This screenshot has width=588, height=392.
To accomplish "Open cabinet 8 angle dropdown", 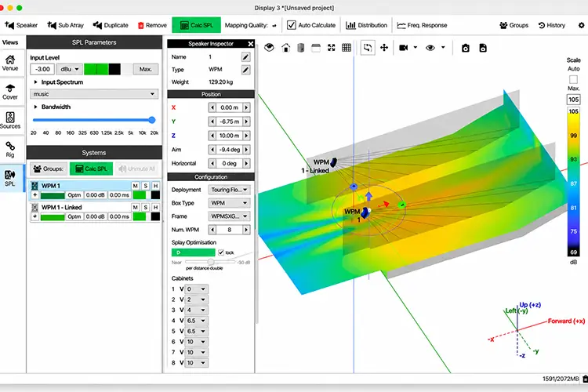I will tap(197, 363).
